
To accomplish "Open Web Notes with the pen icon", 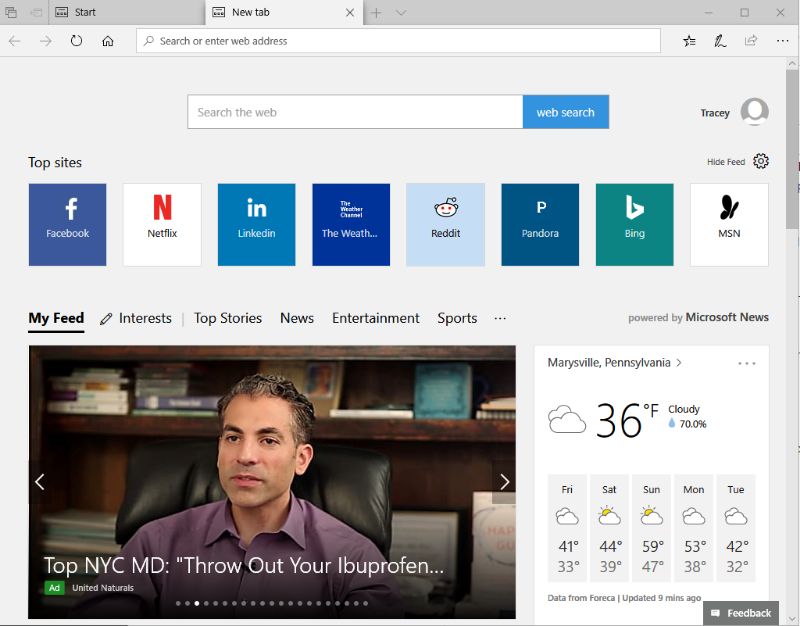I will click(719, 41).
